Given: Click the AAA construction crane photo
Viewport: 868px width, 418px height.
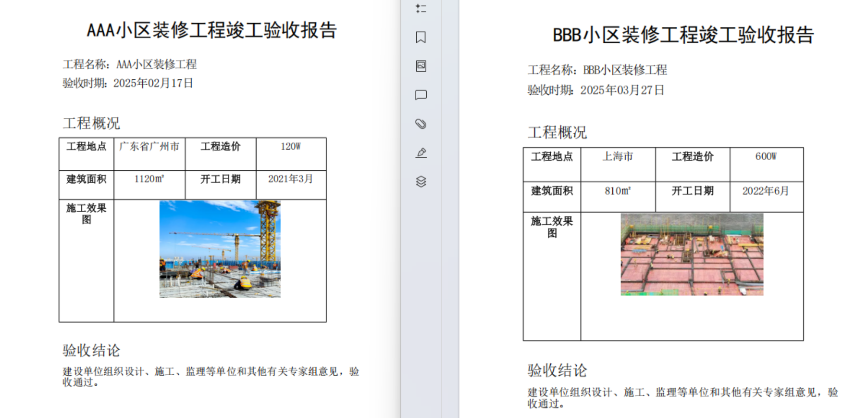Looking at the screenshot, I should [x=220, y=249].
